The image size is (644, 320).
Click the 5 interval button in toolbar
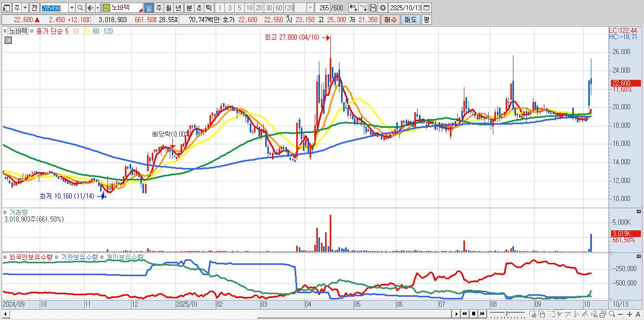tap(239, 8)
